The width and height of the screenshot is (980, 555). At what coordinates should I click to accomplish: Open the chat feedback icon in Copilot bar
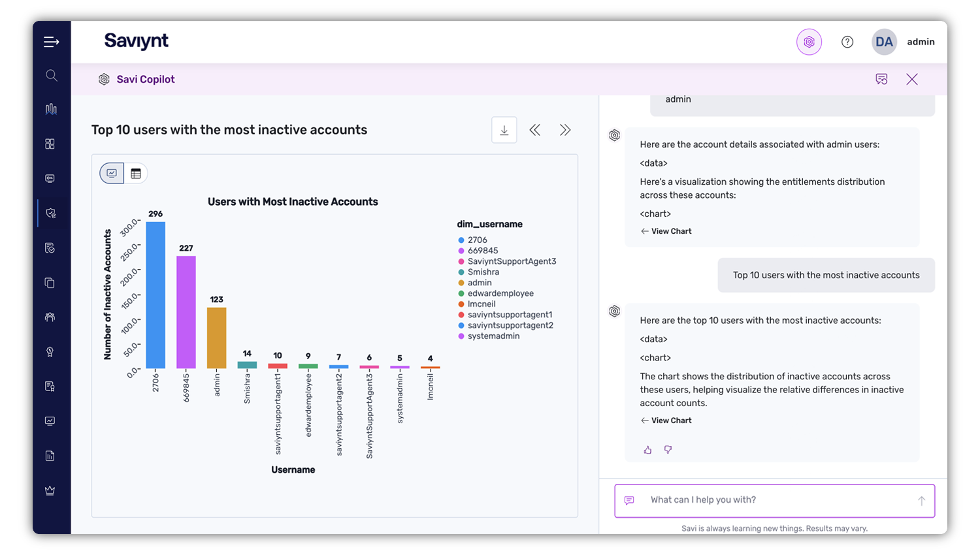tap(881, 79)
